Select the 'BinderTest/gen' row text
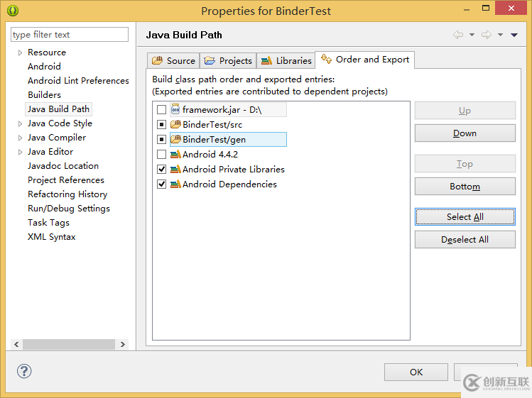The image size is (532, 398). click(214, 140)
